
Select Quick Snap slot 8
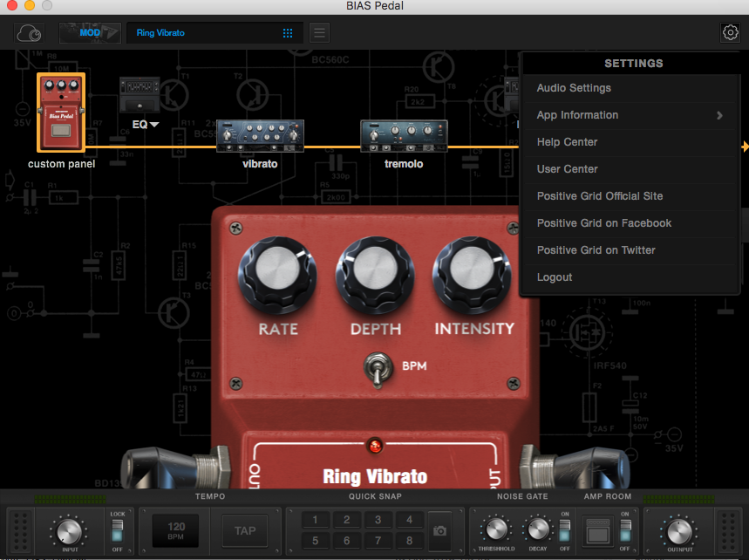409,541
